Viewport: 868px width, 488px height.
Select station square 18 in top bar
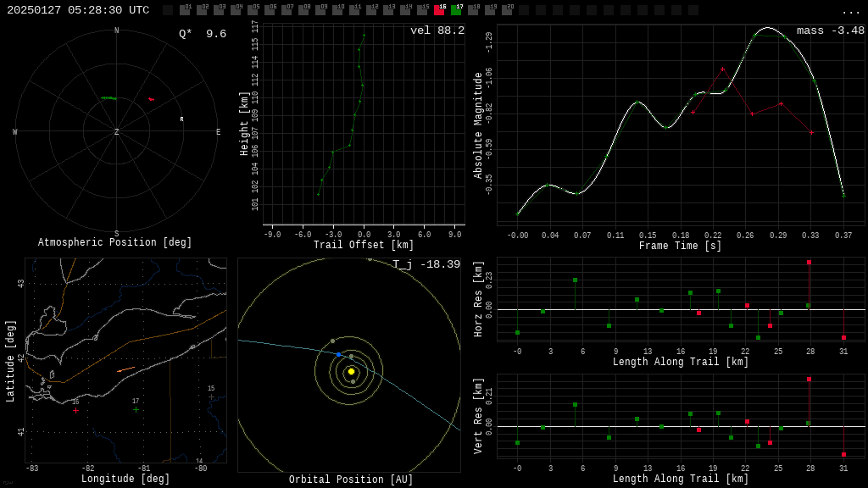click(473, 10)
